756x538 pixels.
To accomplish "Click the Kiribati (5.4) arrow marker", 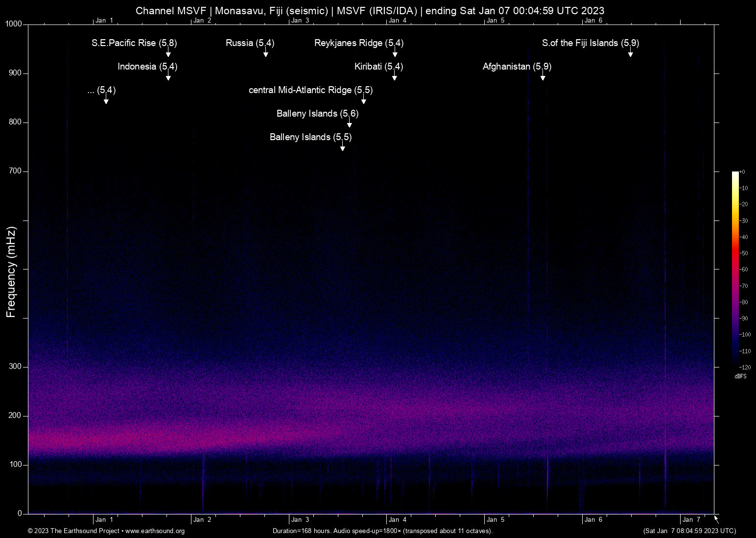I will (x=395, y=77).
